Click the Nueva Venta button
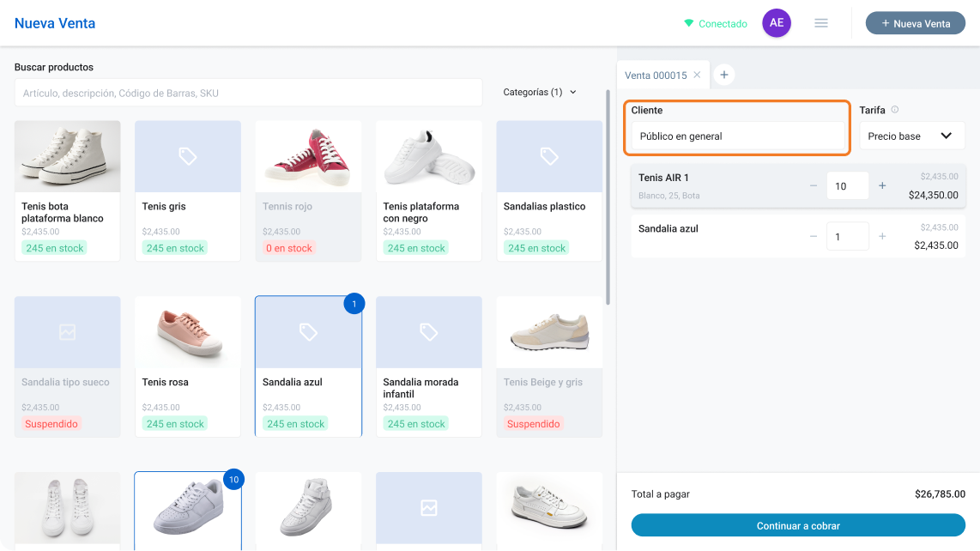Viewport: 980px width, 551px height. tap(915, 23)
